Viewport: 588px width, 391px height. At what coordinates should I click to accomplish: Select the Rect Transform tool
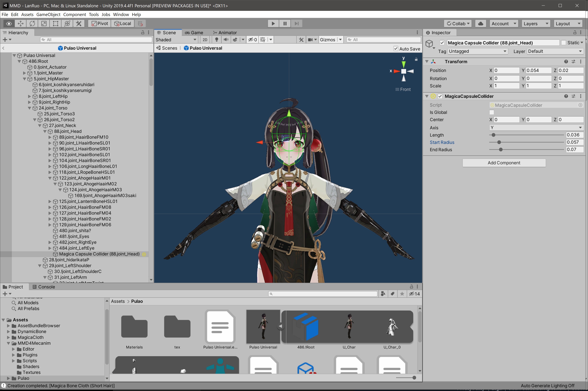[56, 23]
